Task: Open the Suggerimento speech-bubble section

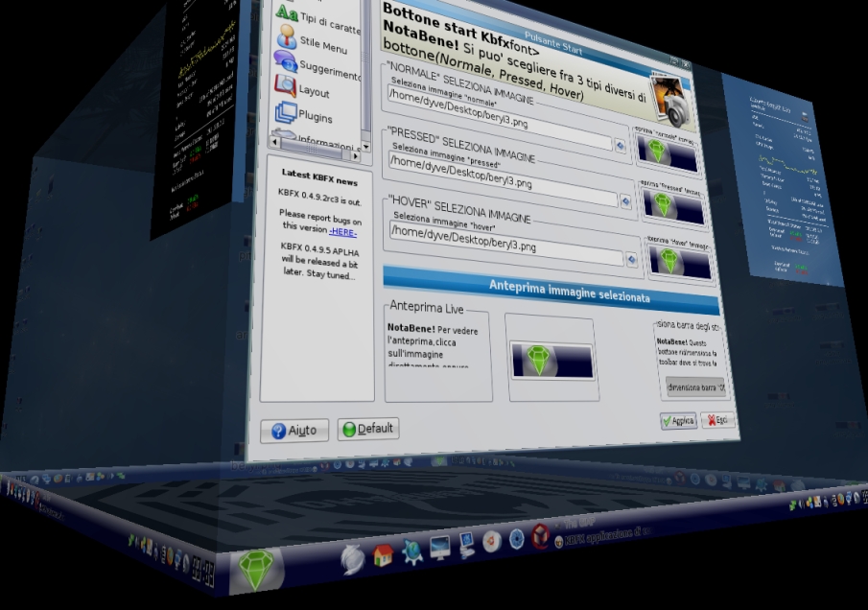Action: coord(317,66)
